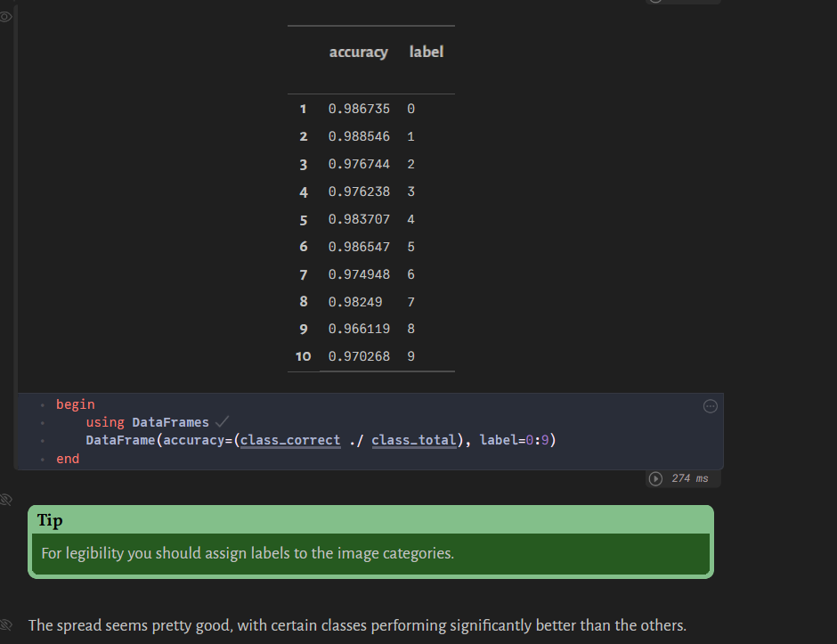Toggle the eye icon beside the Tip cell

[x=6, y=500]
